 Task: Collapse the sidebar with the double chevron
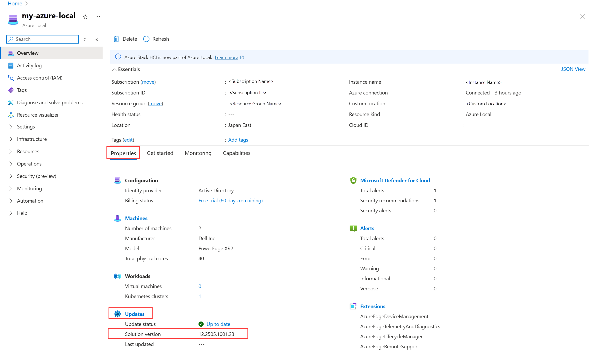[96, 39]
